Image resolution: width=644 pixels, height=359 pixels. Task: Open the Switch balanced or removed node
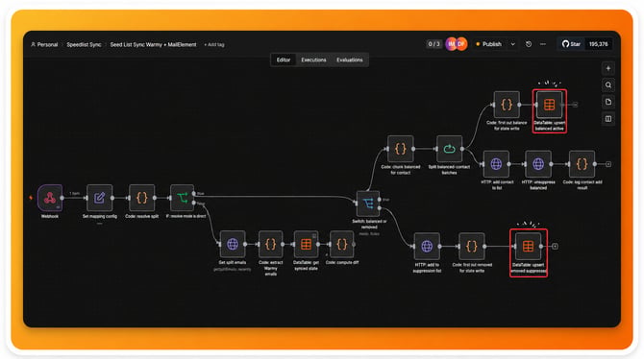[x=368, y=203]
